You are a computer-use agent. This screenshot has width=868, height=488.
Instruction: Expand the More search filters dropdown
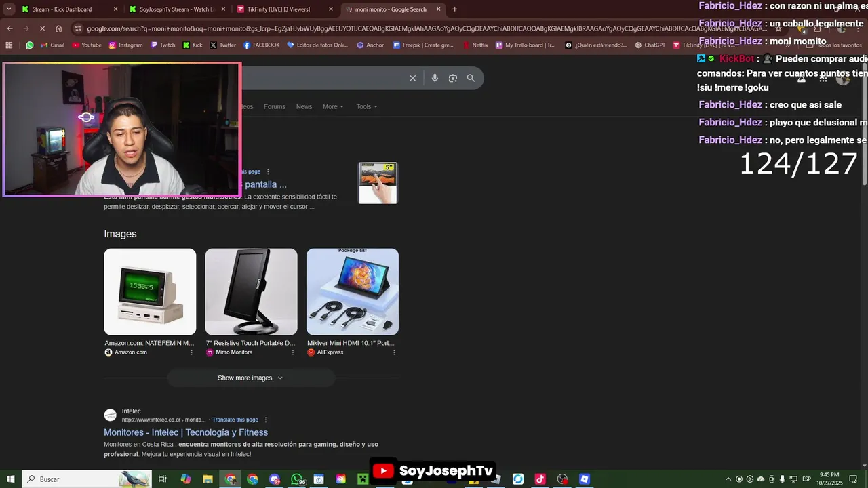click(x=333, y=106)
